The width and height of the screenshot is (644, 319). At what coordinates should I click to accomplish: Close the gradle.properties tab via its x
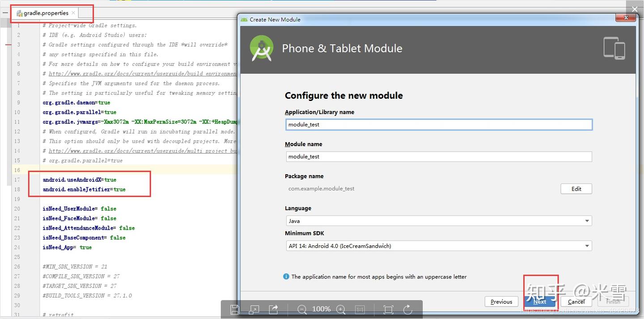(x=73, y=13)
